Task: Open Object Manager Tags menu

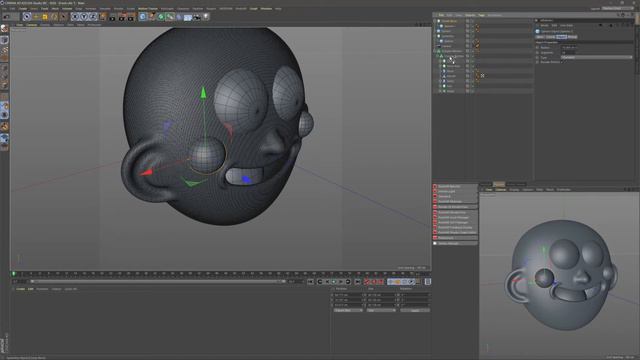Action: (x=481, y=15)
